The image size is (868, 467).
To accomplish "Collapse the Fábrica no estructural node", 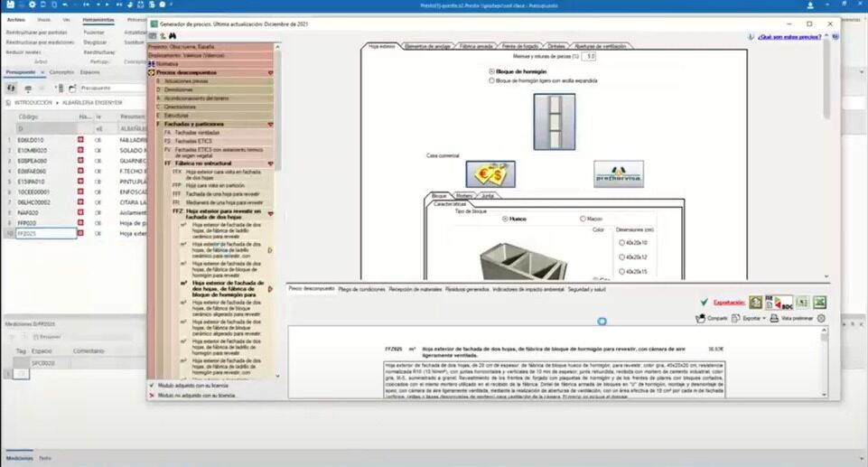I will point(270,164).
